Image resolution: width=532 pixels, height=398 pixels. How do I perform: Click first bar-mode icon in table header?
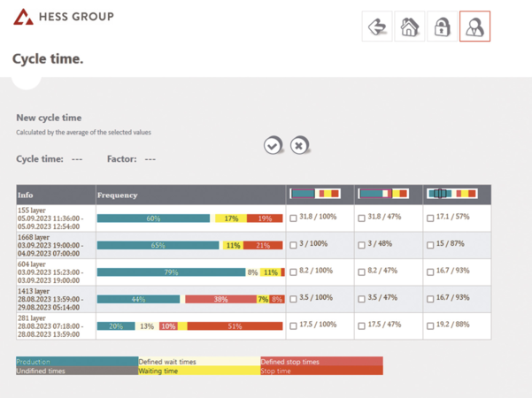[315, 194]
